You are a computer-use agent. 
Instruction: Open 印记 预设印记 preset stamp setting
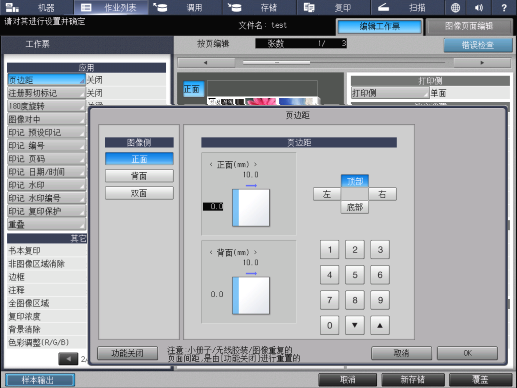pos(46,132)
